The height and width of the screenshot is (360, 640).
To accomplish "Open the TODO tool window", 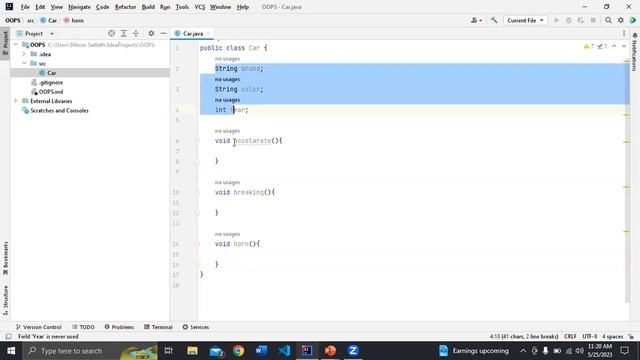I will point(83,327).
